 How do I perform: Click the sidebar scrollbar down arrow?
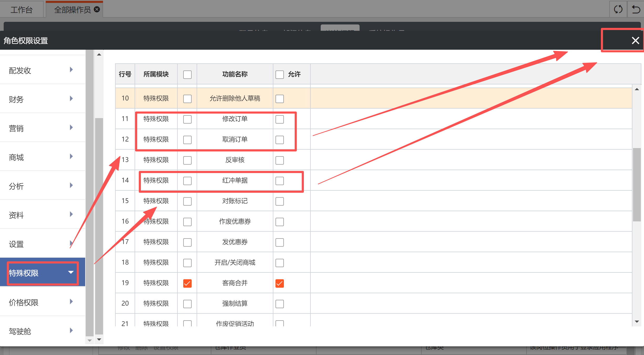[x=99, y=339]
